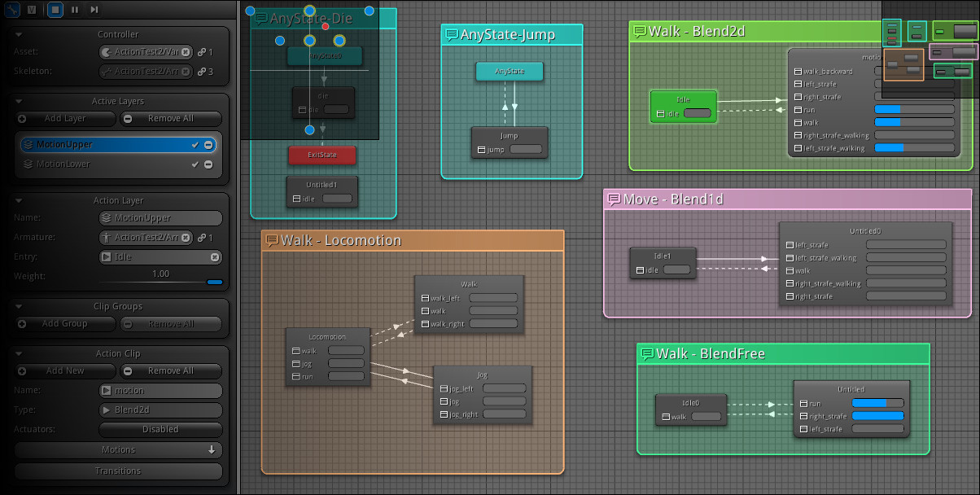Stop playback with the stop button
980x495 pixels.
[55, 10]
